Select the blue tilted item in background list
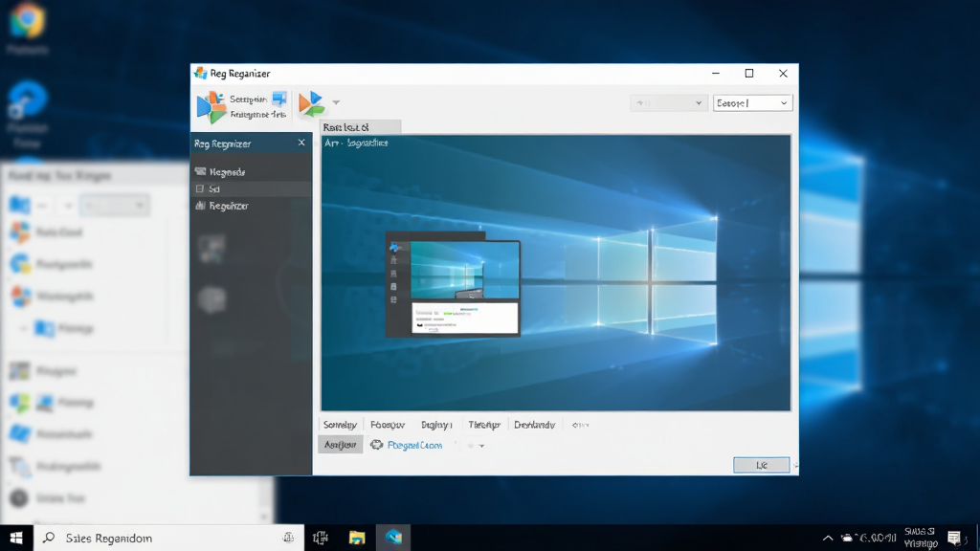980x551 pixels. click(52, 434)
